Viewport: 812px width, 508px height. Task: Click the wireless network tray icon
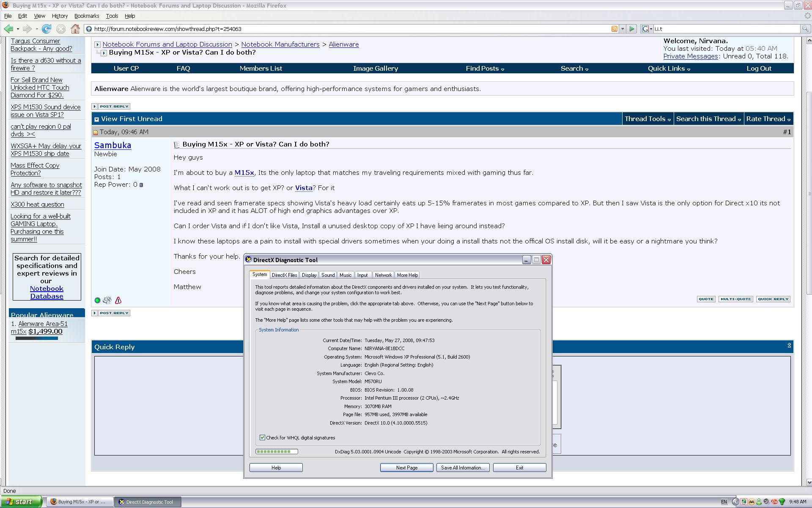click(x=782, y=502)
